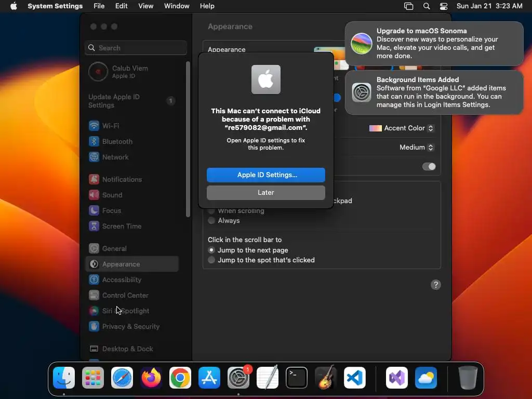The height and width of the screenshot is (399, 532).
Task: Open App Store from the Dock
Action: [x=209, y=378]
